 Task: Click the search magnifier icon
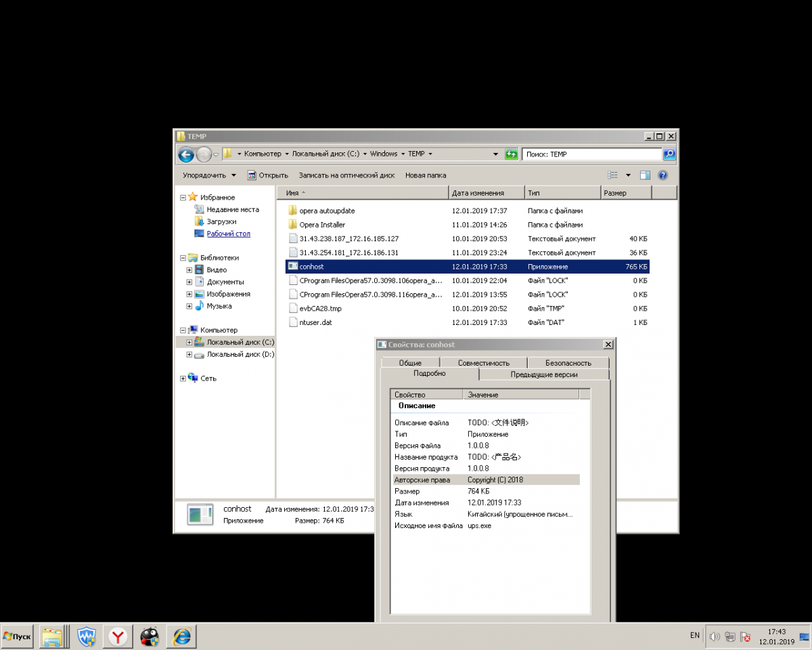(x=669, y=154)
